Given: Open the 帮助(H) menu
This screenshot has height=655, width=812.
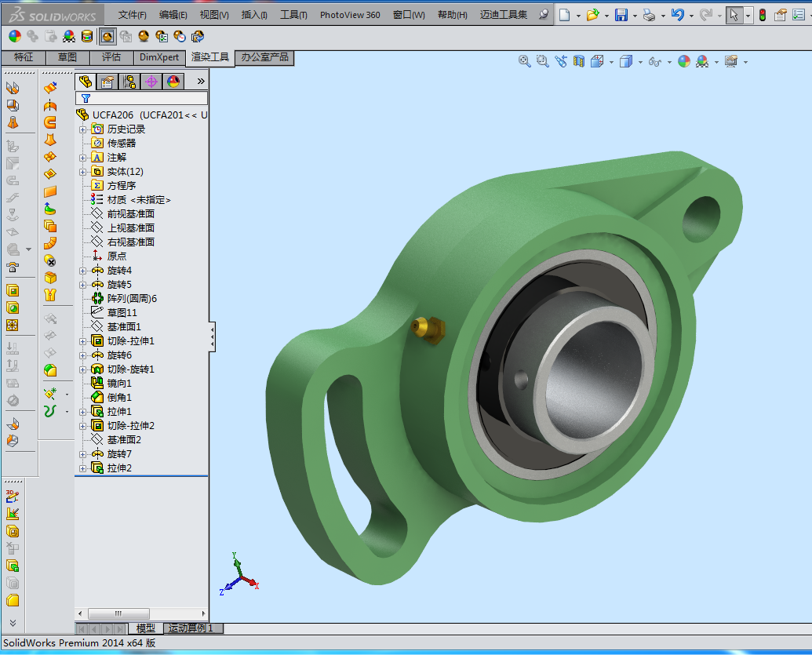Looking at the screenshot, I should [x=452, y=14].
